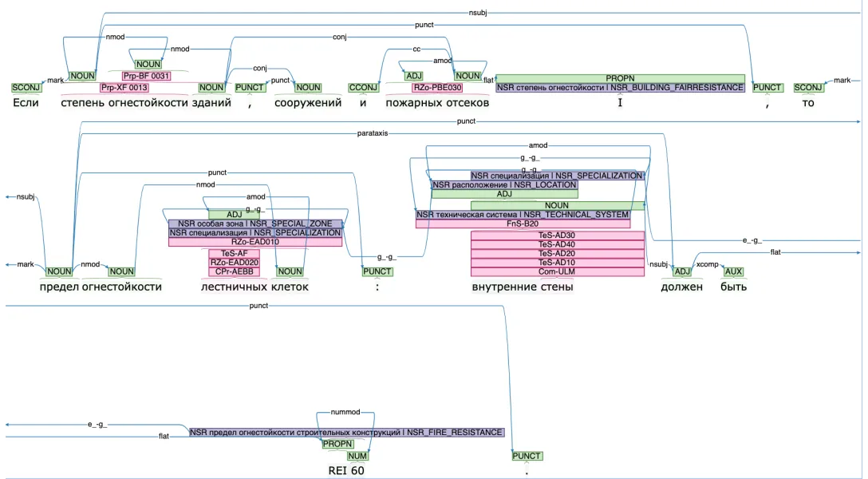
Task: Select the NUM tag above "60"
Action: click(358, 456)
